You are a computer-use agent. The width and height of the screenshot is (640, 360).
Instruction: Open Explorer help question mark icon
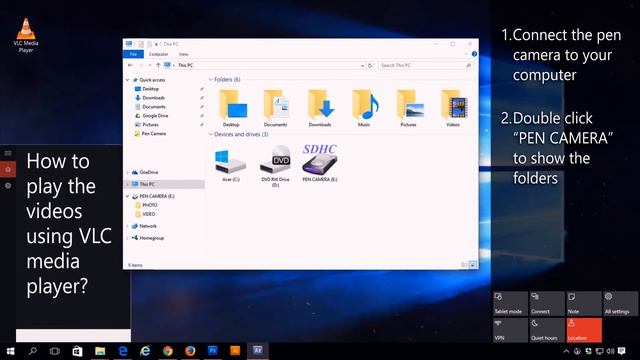pos(474,54)
